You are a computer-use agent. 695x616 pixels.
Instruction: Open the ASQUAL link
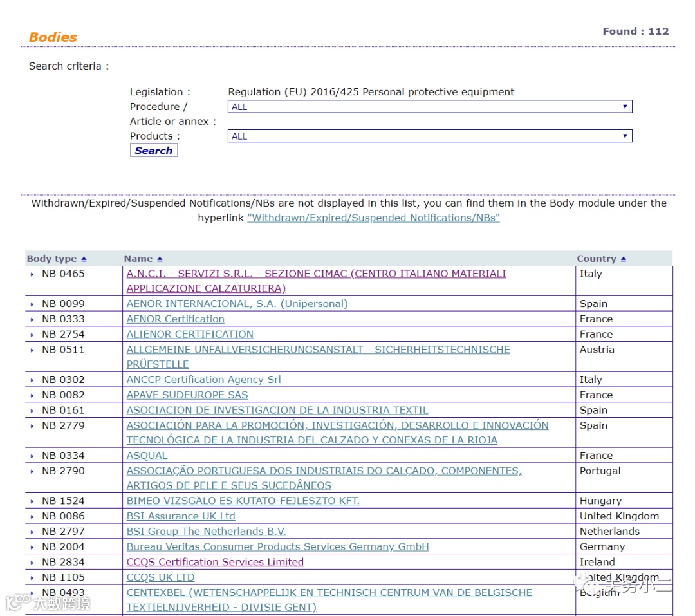(x=147, y=456)
